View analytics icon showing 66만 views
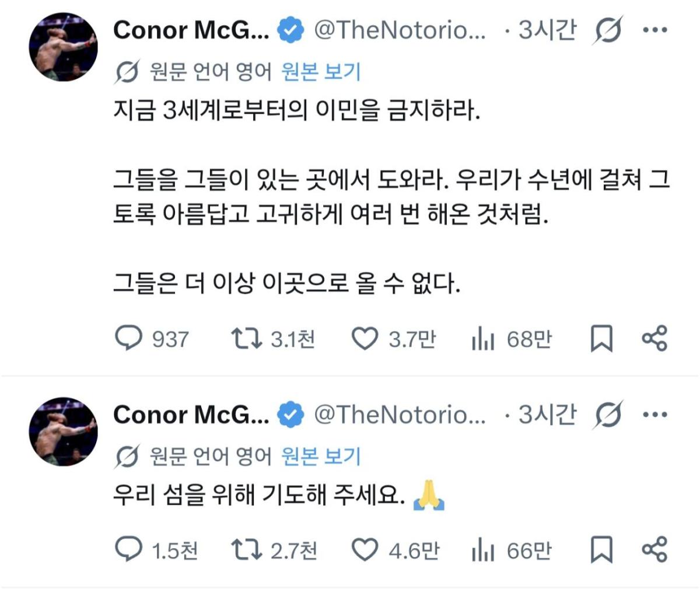Screen dimensions: 700x592 [x=483, y=551]
